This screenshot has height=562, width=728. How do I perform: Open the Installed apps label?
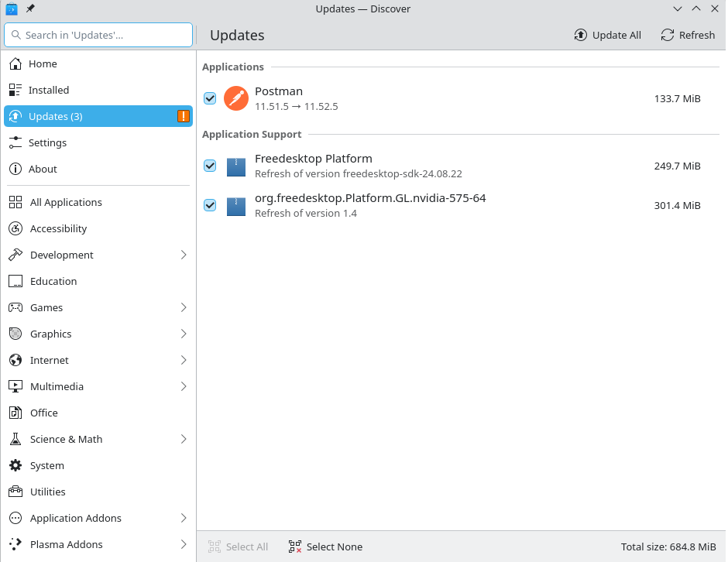49,90
